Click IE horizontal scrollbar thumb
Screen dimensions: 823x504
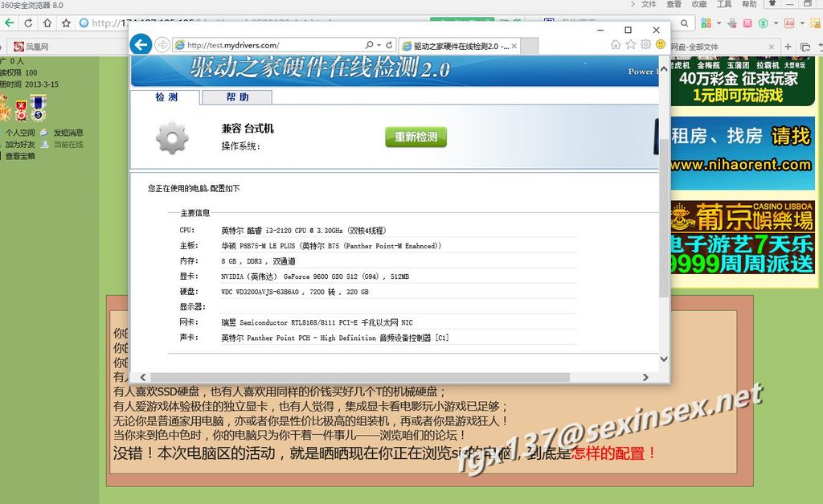click(x=360, y=377)
